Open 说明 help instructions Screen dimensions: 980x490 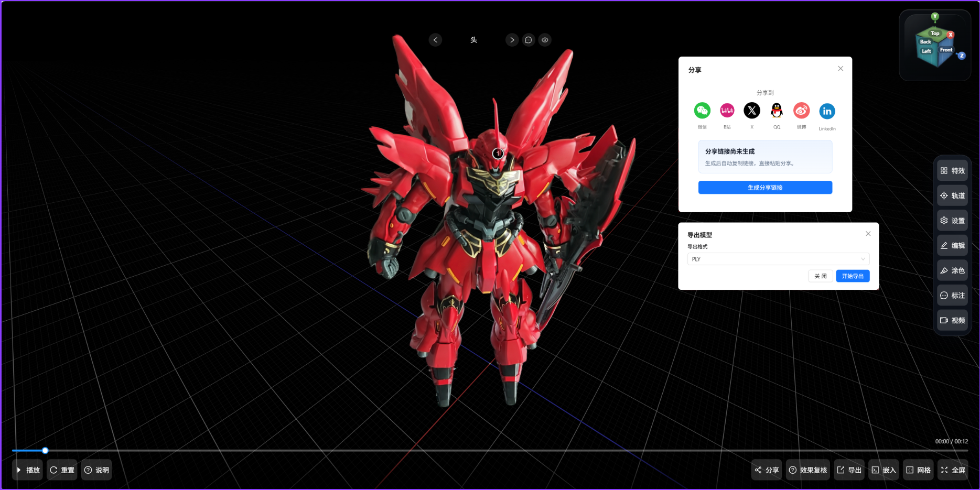(x=96, y=470)
